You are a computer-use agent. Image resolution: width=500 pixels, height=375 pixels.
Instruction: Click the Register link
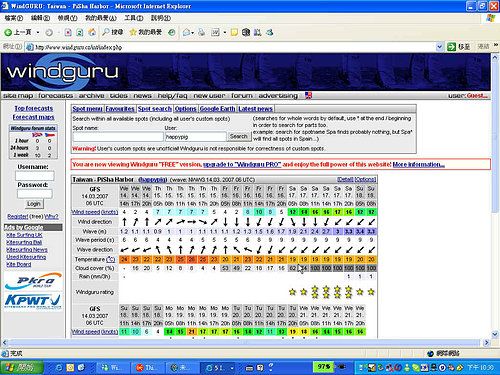[x=18, y=216]
